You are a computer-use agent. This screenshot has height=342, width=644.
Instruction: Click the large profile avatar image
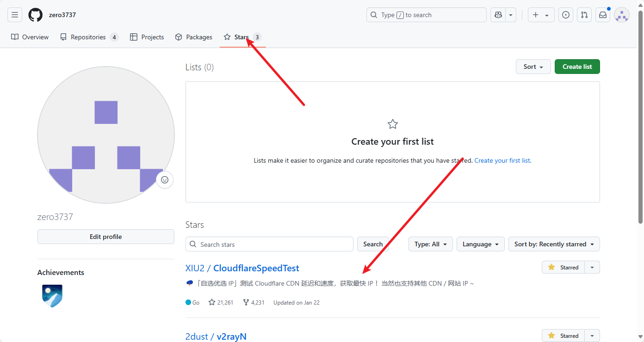pos(106,135)
